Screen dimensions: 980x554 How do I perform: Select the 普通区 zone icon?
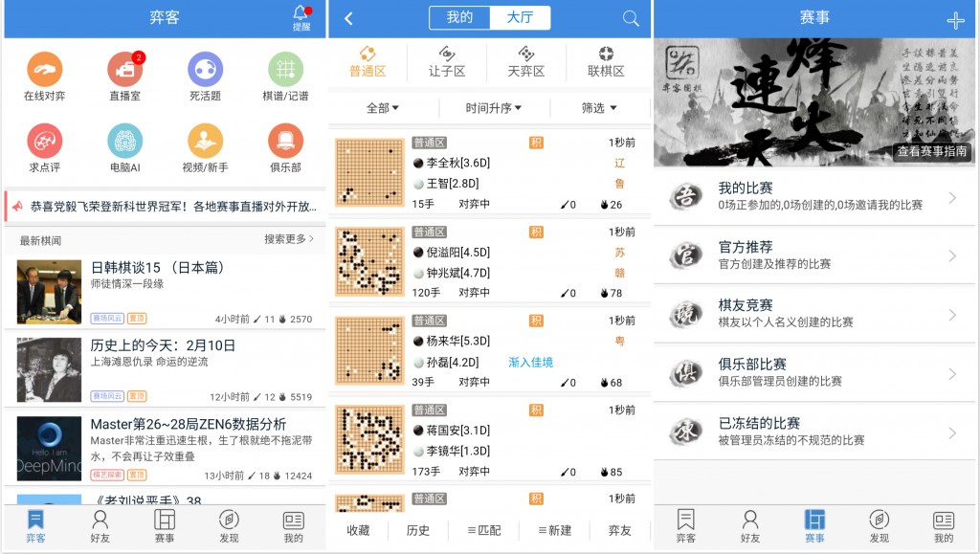[x=367, y=61]
